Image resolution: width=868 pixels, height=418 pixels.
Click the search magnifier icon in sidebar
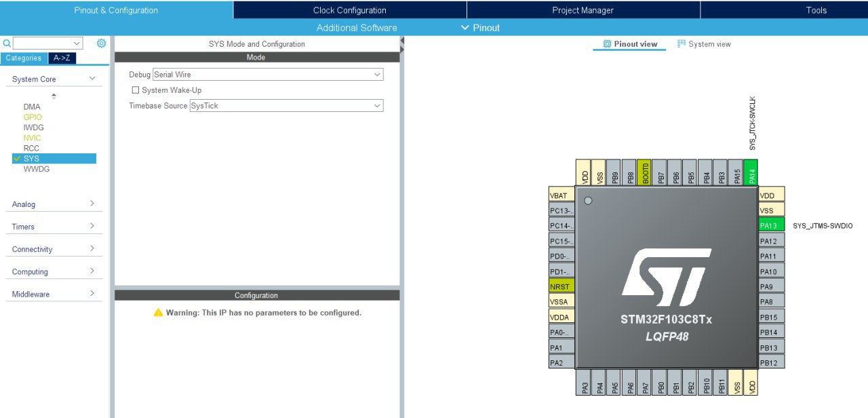tap(7, 43)
